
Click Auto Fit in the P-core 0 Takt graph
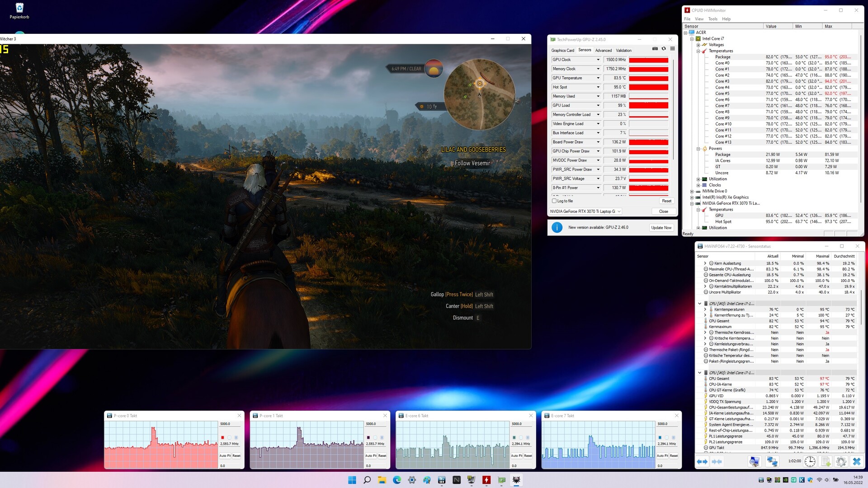point(225,455)
